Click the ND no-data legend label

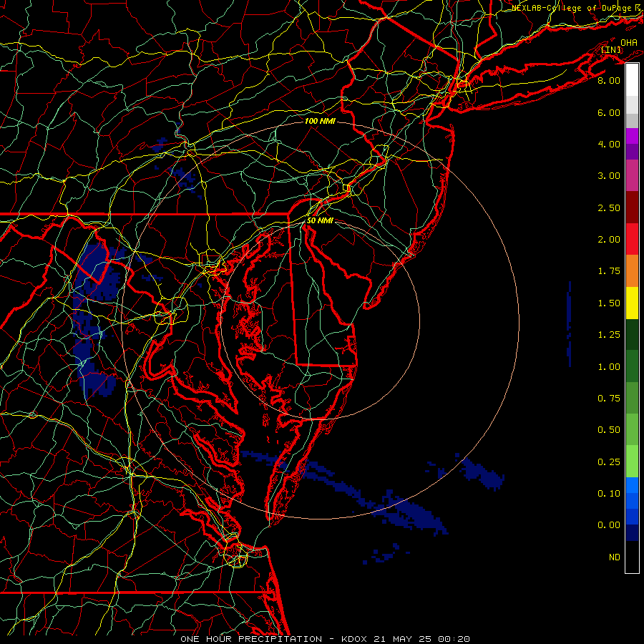(x=615, y=557)
